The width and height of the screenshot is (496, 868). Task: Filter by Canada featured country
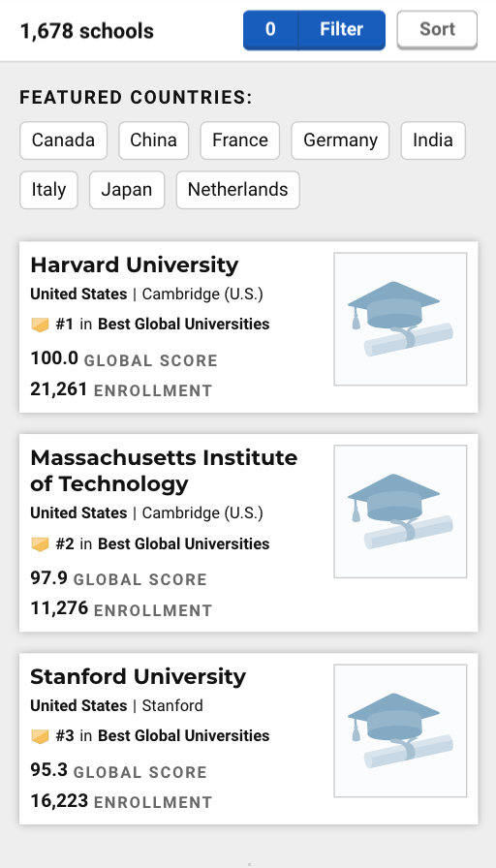click(63, 140)
